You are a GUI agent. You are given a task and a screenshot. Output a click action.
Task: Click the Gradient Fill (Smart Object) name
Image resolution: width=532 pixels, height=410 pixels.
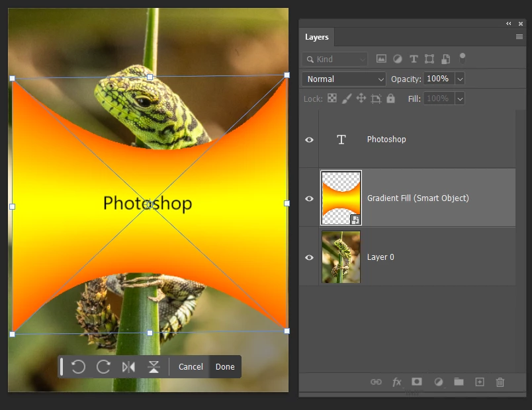point(418,198)
